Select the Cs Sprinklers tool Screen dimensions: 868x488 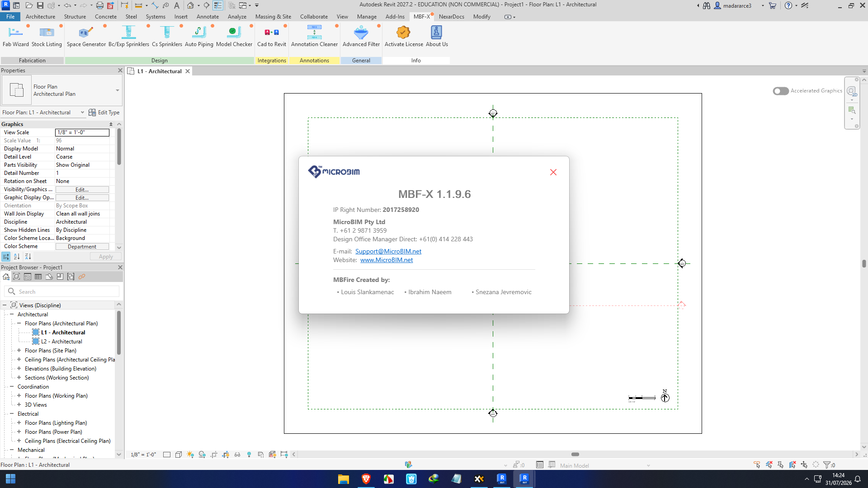(x=167, y=36)
